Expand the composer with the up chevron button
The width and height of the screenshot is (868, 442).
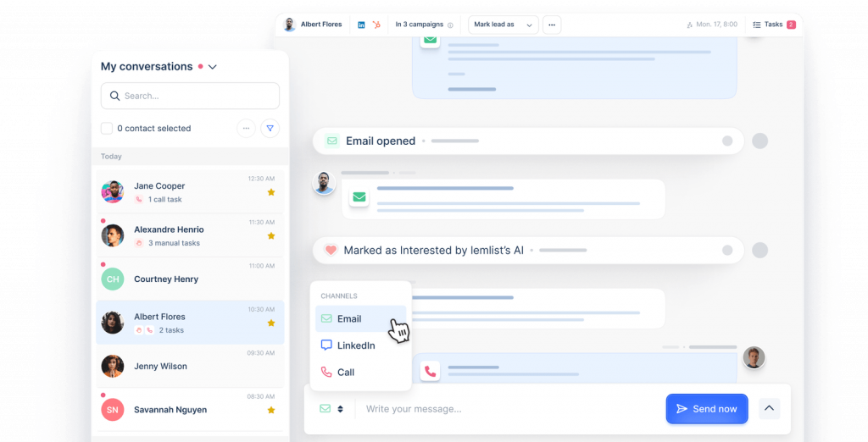click(769, 409)
